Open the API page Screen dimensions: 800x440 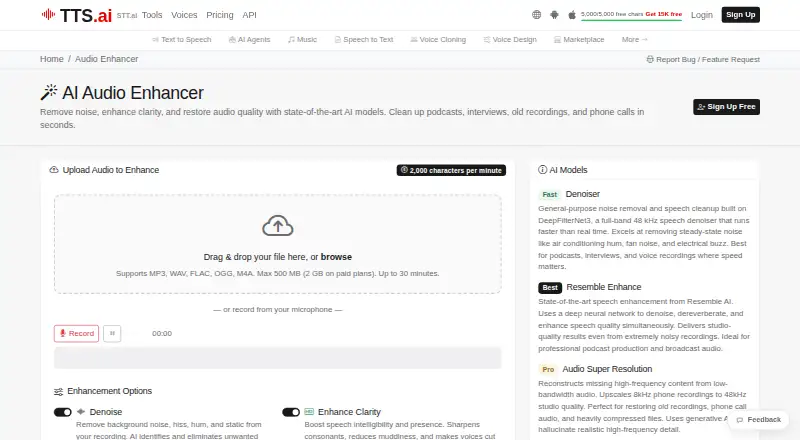(249, 15)
